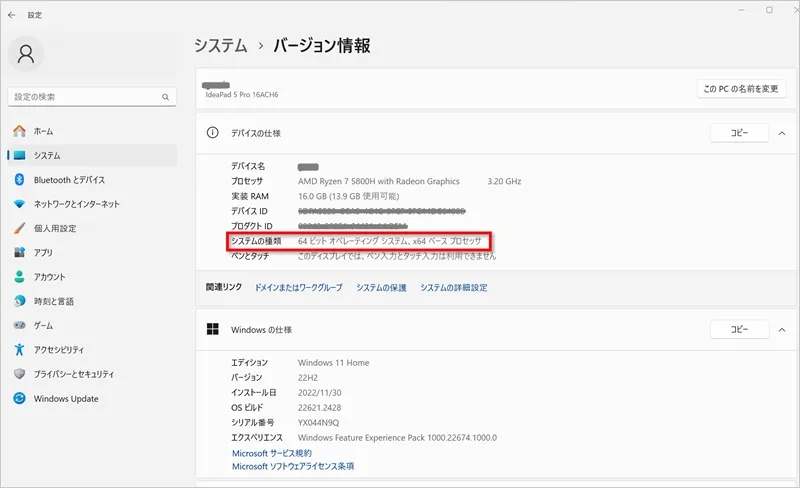This screenshot has width=800, height=488.
Task: Click the back arrow in the title bar
Action: 12,15
